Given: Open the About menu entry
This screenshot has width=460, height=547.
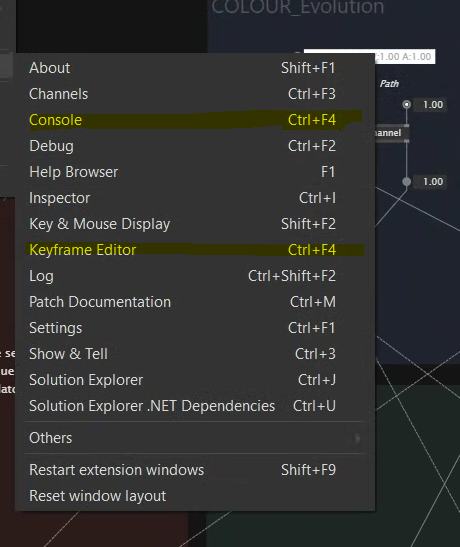Looking at the screenshot, I should click(195, 68).
